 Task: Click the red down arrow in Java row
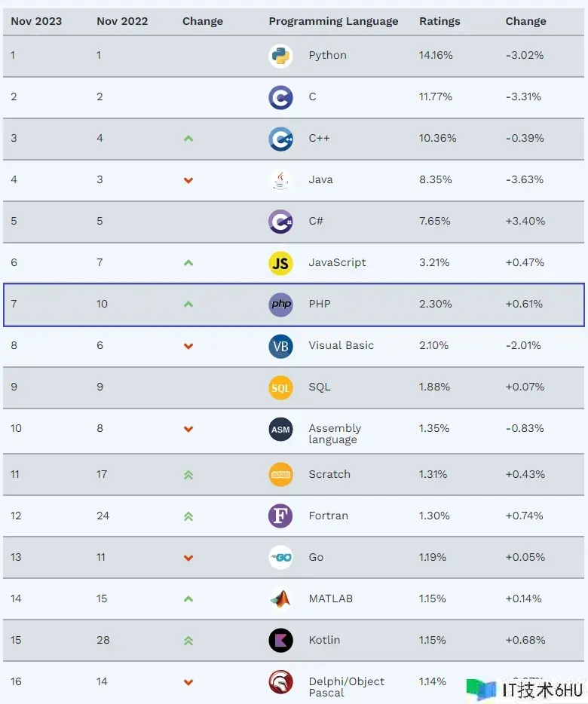(x=188, y=180)
